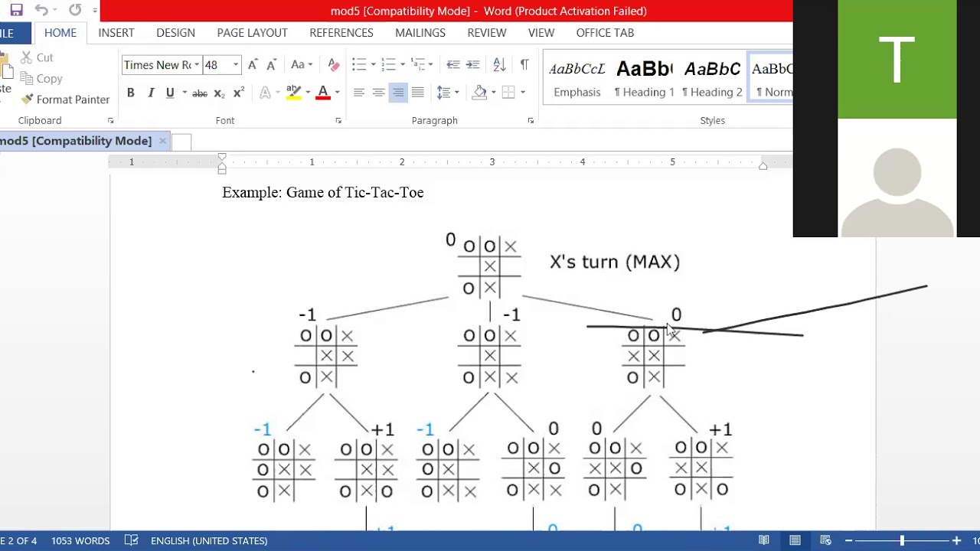Open the INSERT ribbon tab

(x=116, y=33)
